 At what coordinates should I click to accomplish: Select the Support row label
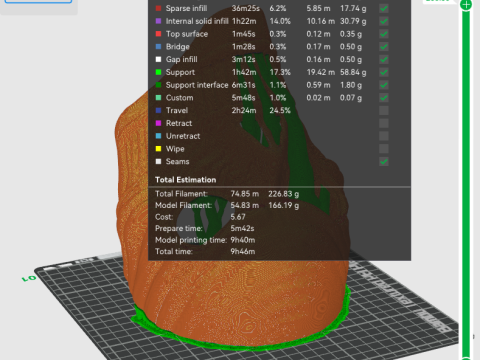point(180,72)
